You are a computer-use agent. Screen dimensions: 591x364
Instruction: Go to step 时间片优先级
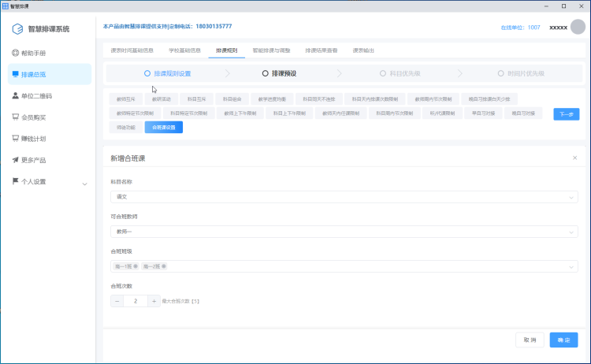coord(522,73)
